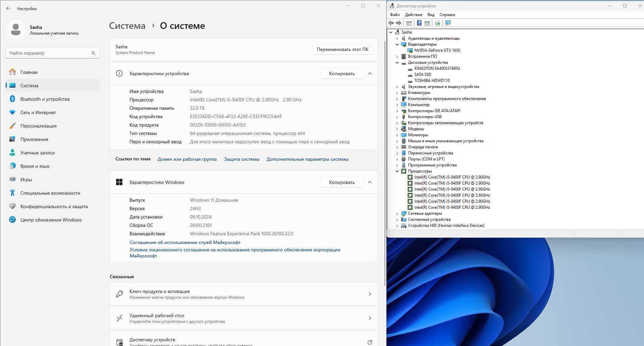
Task: Expand the Контроллеры USB node
Action: tap(397, 117)
